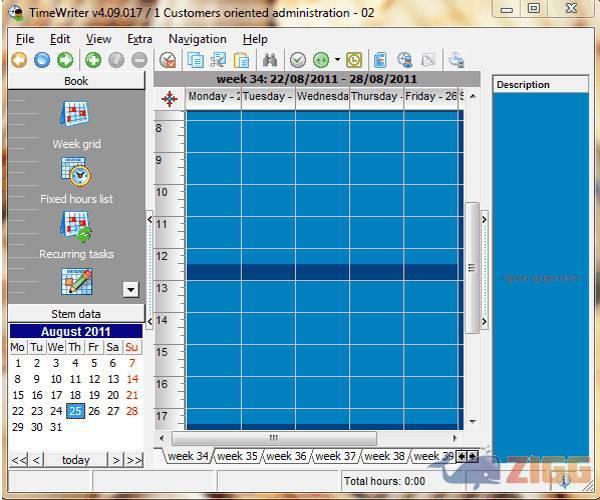
Task: Click the horizontal scrollbar under the week grid
Action: coord(273,438)
